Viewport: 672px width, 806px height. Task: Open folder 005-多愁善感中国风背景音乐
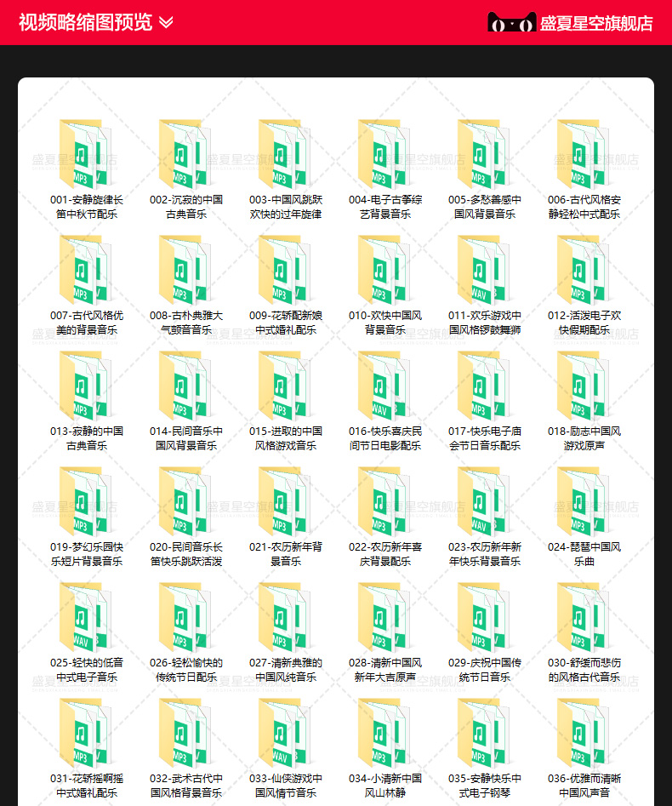point(484,154)
